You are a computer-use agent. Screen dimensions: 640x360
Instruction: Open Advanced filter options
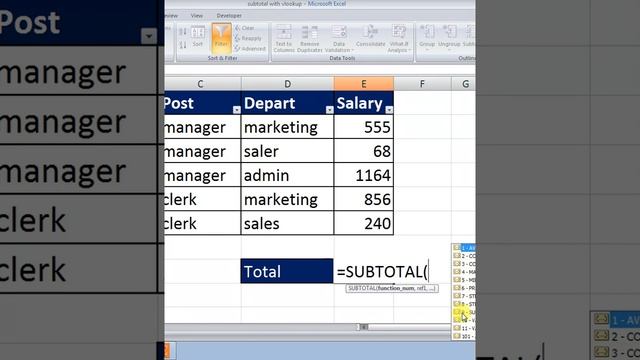tap(250, 49)
